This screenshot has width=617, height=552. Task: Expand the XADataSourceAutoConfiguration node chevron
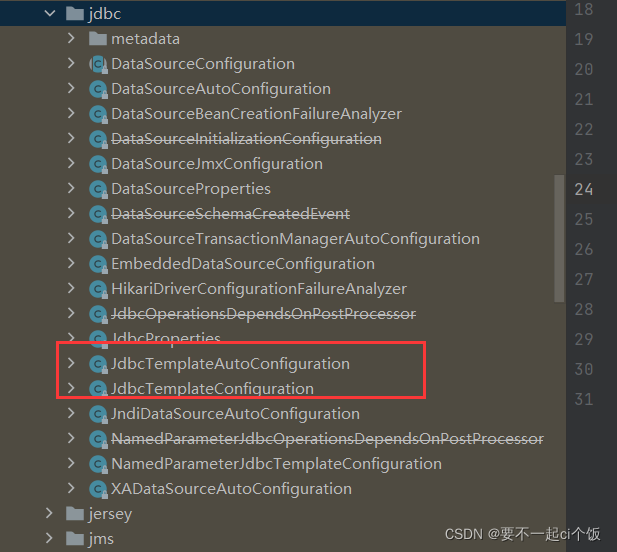(71, 488)
